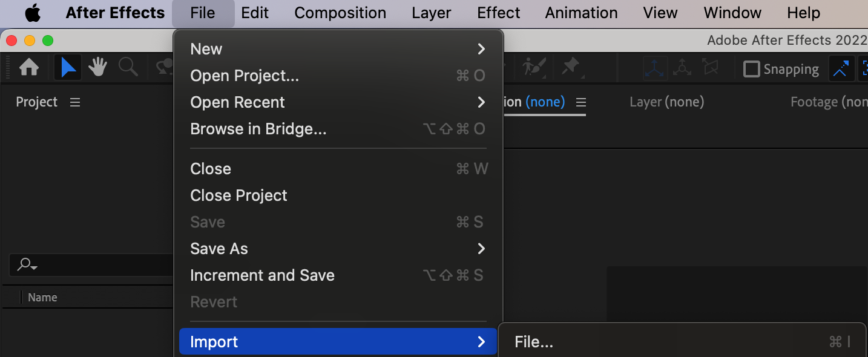Screen dimensions: 868x357
Task: Select the Puppet Pin tool
Action: pyautogui.click(x=570, y=68)
